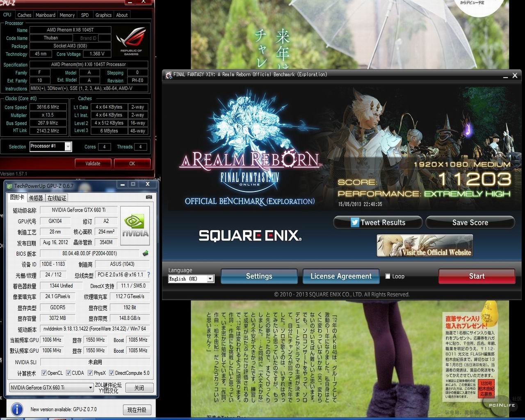Image resolution: width=525 pixels, height=420 pixels.
Task: Toggle the OpenCL checkbox in GPU-Z
Action: pyautogui.click(x=44, y=373)
